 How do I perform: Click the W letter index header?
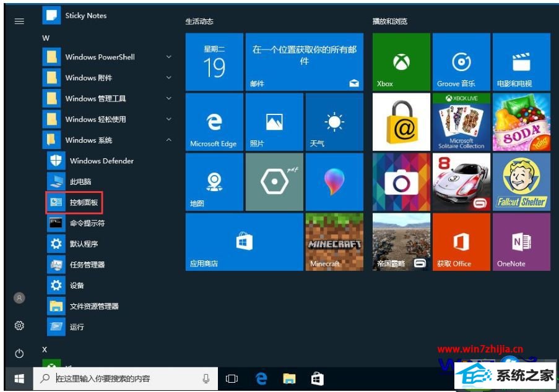pyautogui.click(x=46, y=38)
